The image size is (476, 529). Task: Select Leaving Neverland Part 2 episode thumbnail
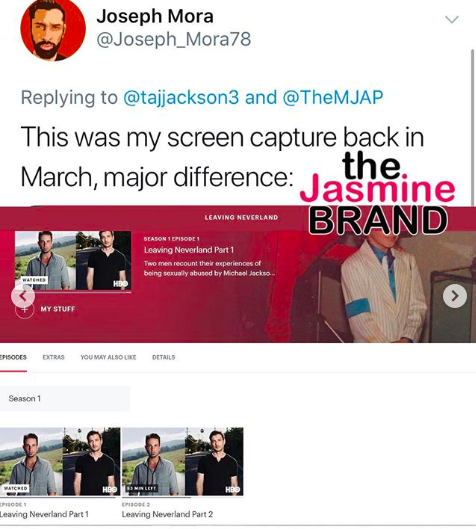pyautogui.click(x=183, y=462)
